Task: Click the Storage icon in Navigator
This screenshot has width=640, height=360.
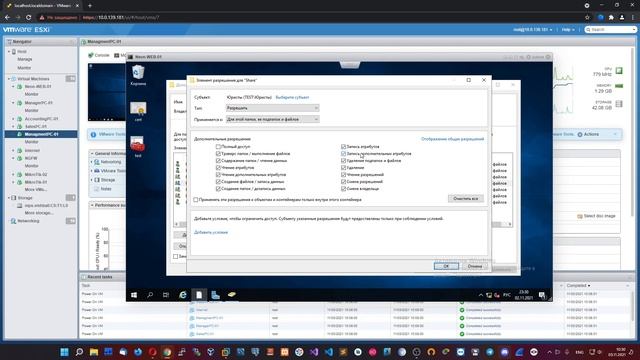Action: (x=13, y=198)
